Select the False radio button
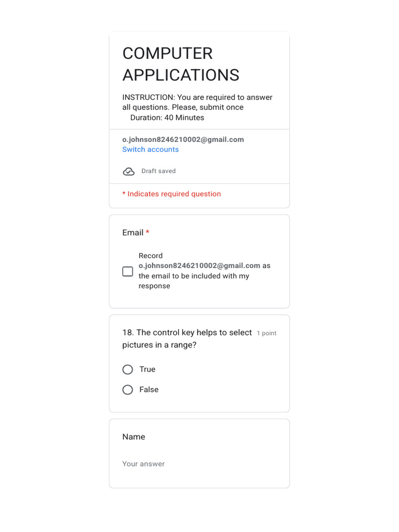 128,390
